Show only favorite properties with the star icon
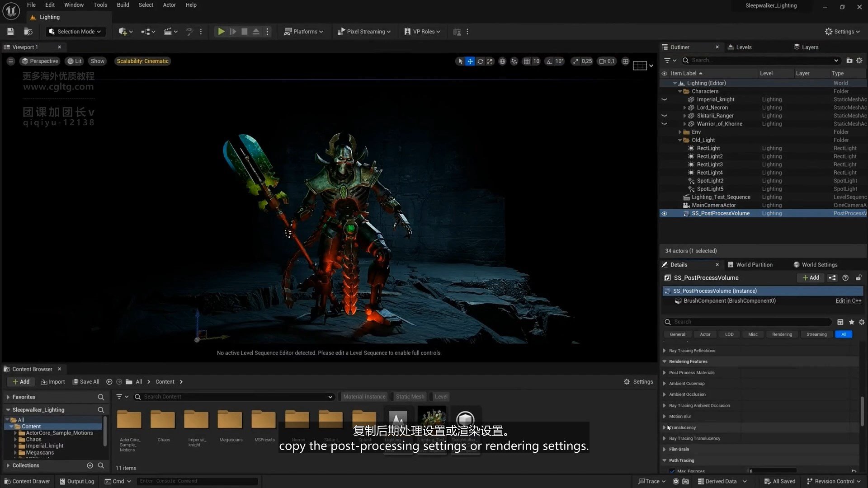Image resolution: width=868 pixels, height=488 pixels. tap(852, 322)
